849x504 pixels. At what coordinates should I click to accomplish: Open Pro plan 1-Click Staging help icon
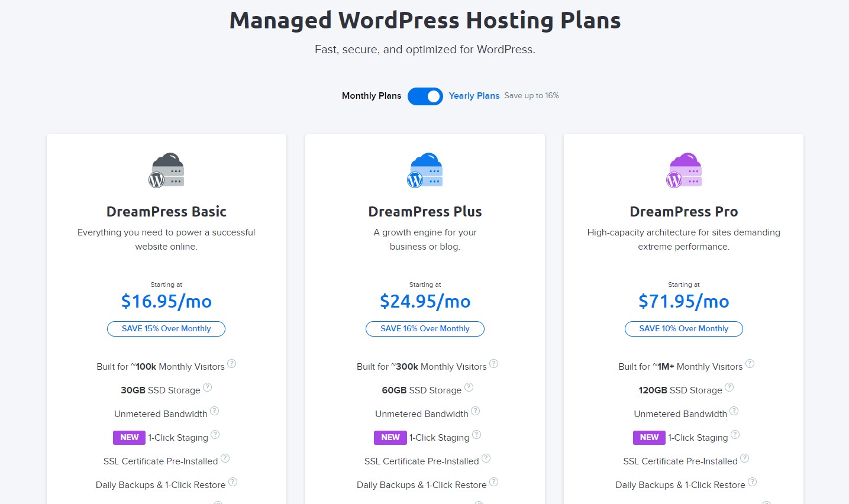(735, 435)
